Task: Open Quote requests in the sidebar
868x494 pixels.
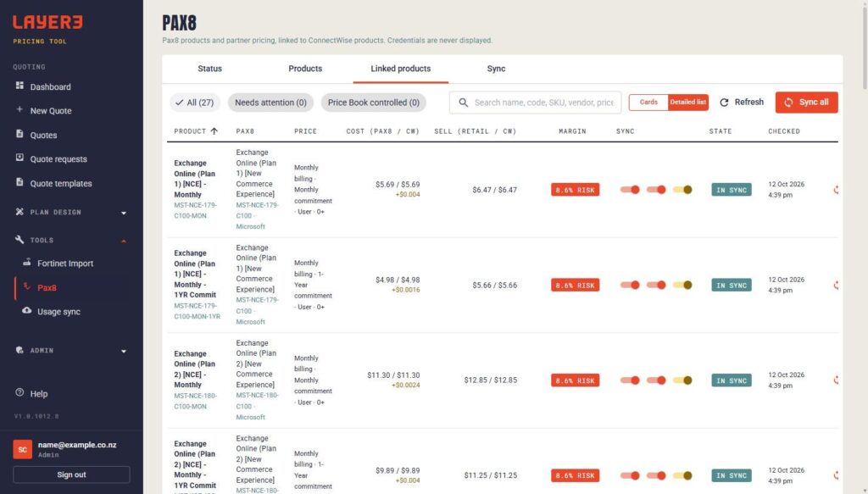Action: [x=58, y=158]
